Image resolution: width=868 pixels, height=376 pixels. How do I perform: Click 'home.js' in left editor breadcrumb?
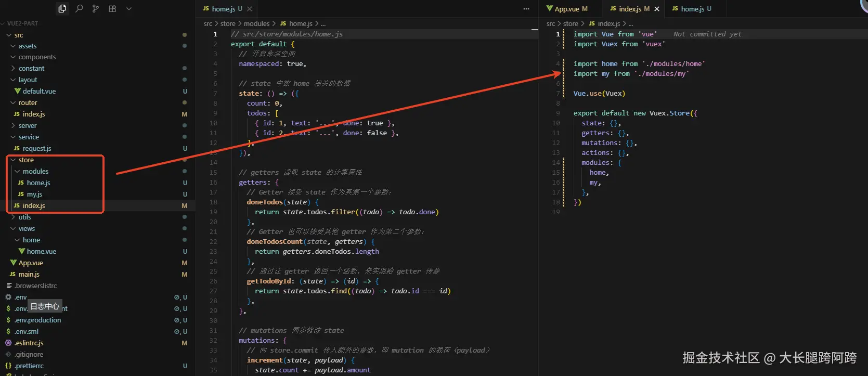(x=301, y=23)
